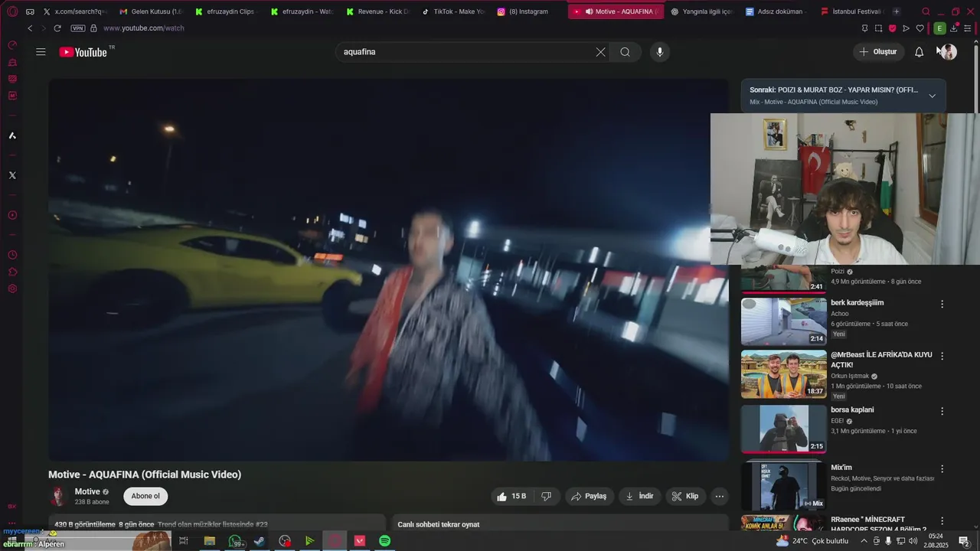
Task: Open the Motive channel name link
Action: click(x=87, y=491)
